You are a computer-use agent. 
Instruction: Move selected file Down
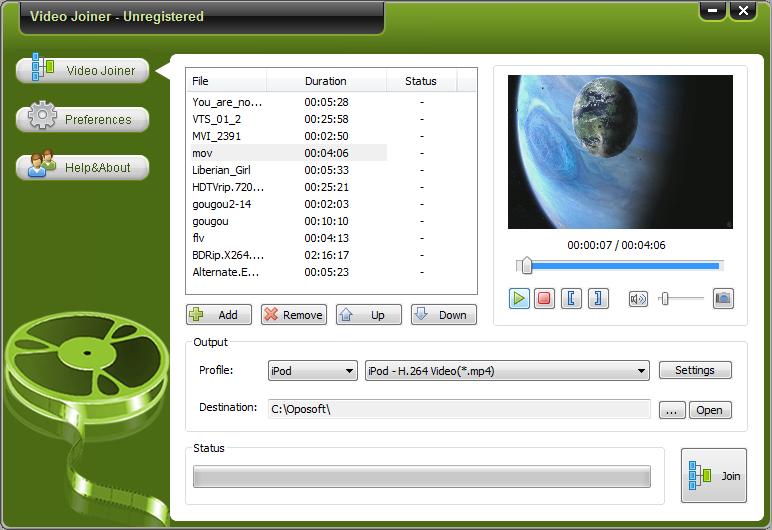point(444,315)
